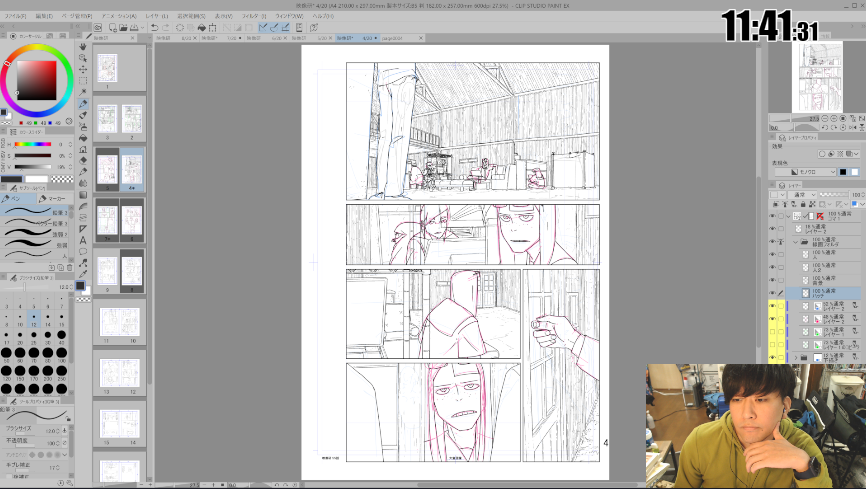Image resolution: width=866 pixels, height=489 pixels.
Task: Click the Undo arrow icon
Action: [x=155, y=27]
